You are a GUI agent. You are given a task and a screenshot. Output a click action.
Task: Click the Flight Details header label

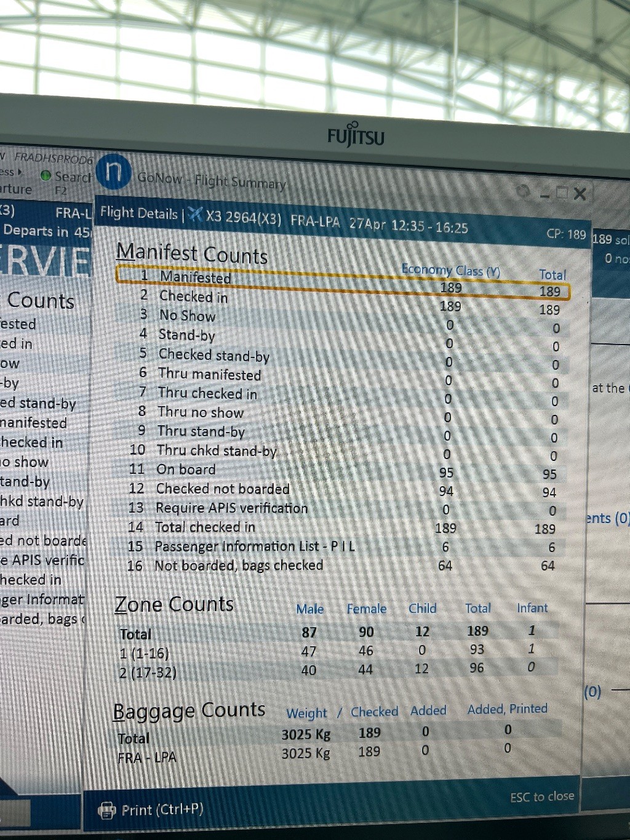(138, 213)
